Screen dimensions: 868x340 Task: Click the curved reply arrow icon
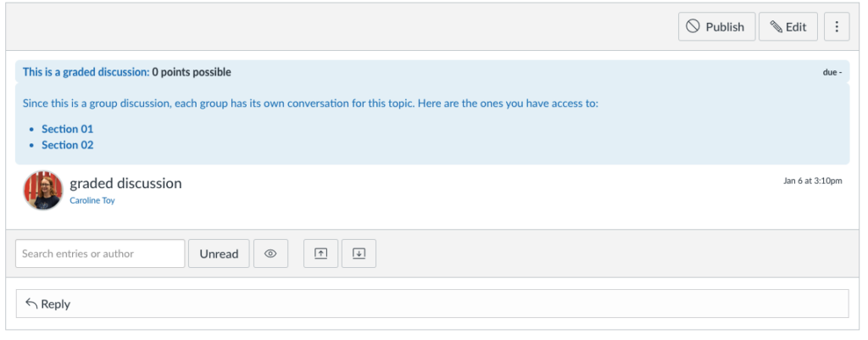click(31, 304)
